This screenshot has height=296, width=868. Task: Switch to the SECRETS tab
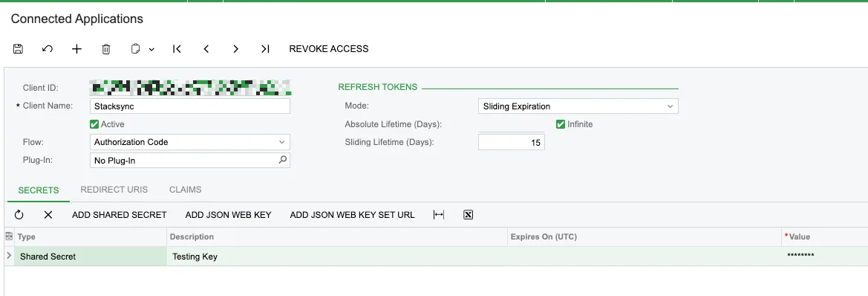pyautogui.click(x=38, y=190)
